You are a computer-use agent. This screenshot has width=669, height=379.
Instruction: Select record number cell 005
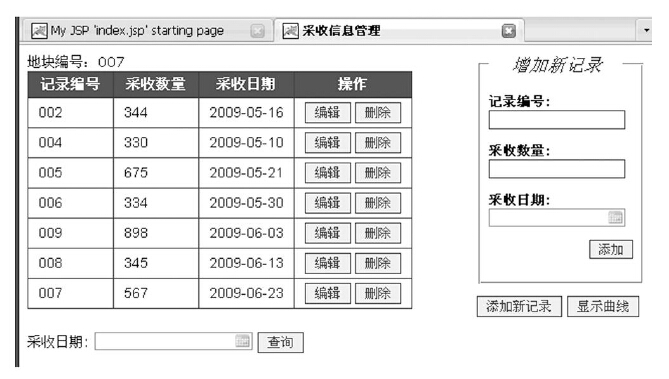pyautogui.click(x=70, y=173)
